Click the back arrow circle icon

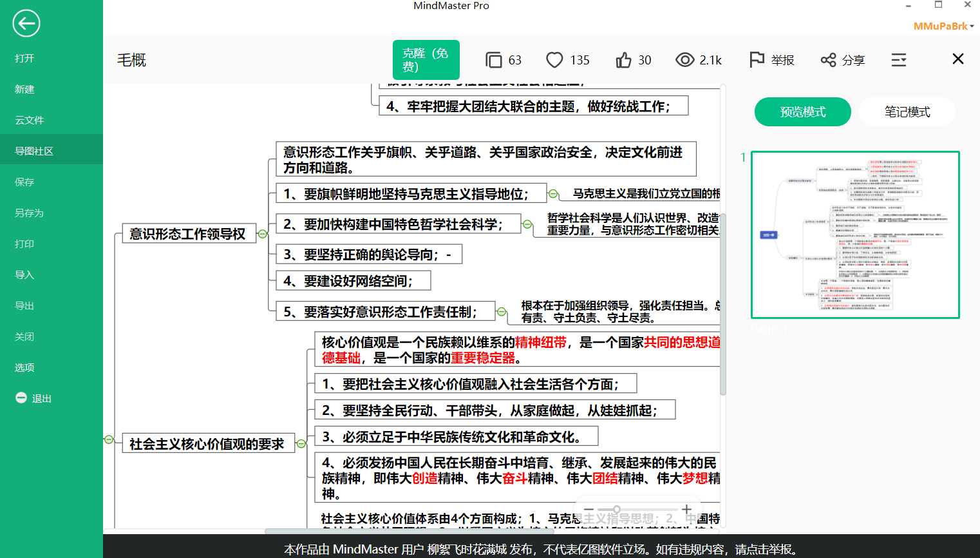[x=26, y=24]
